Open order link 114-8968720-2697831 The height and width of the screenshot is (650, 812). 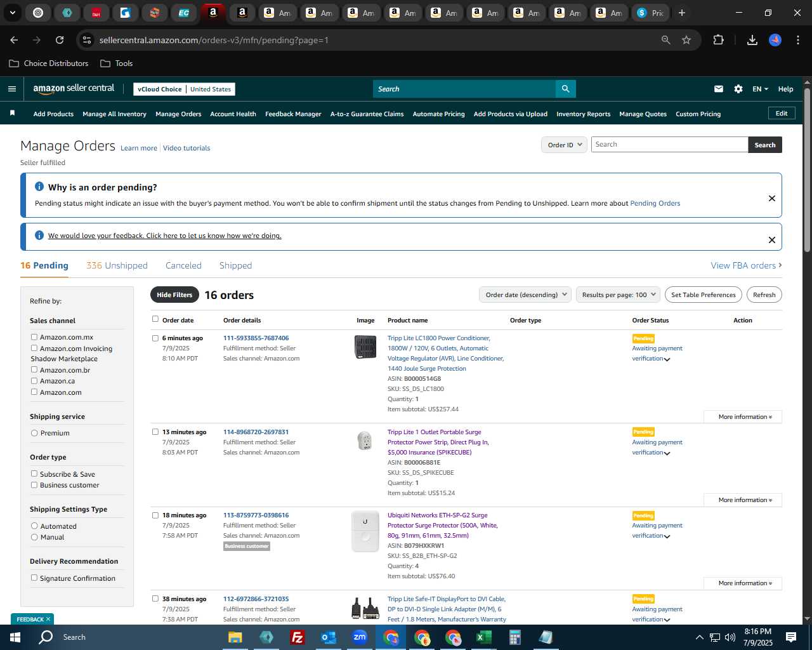pyautogui.click(x=256, y=432)
